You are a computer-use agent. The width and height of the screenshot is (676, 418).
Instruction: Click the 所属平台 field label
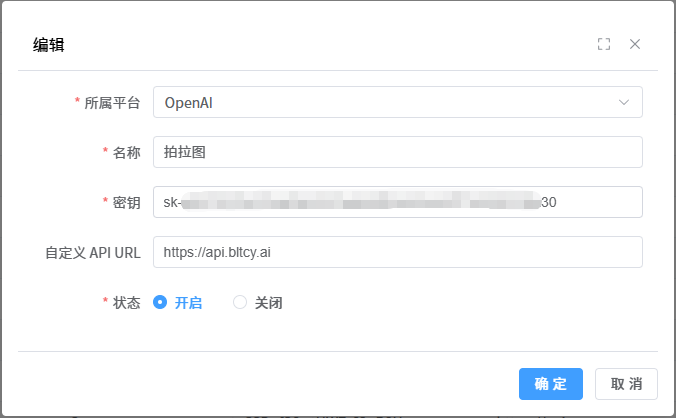(x=112, y=103)
